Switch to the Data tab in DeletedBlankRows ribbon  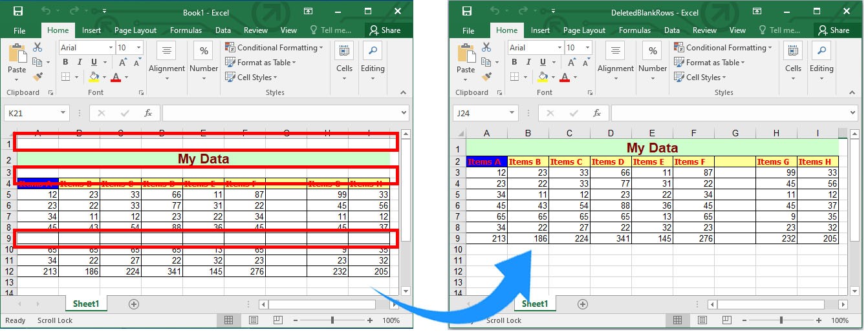[x=672, y=30]
